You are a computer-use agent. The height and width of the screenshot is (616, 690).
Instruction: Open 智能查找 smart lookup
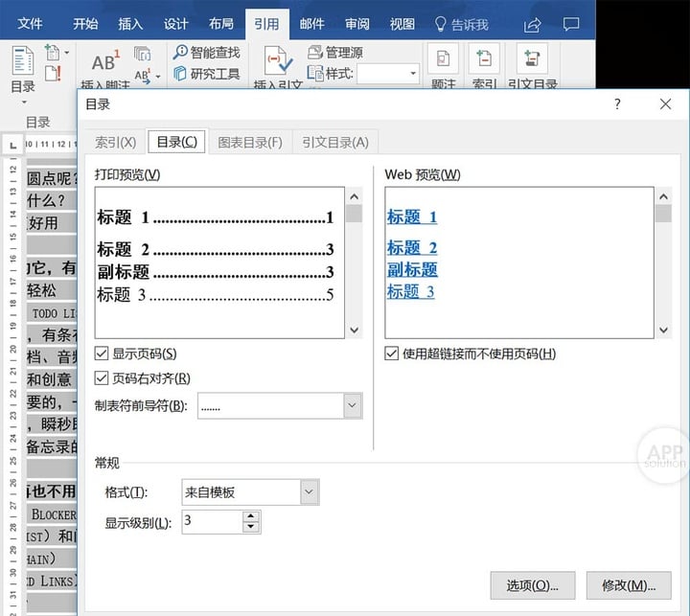(207, 53)
